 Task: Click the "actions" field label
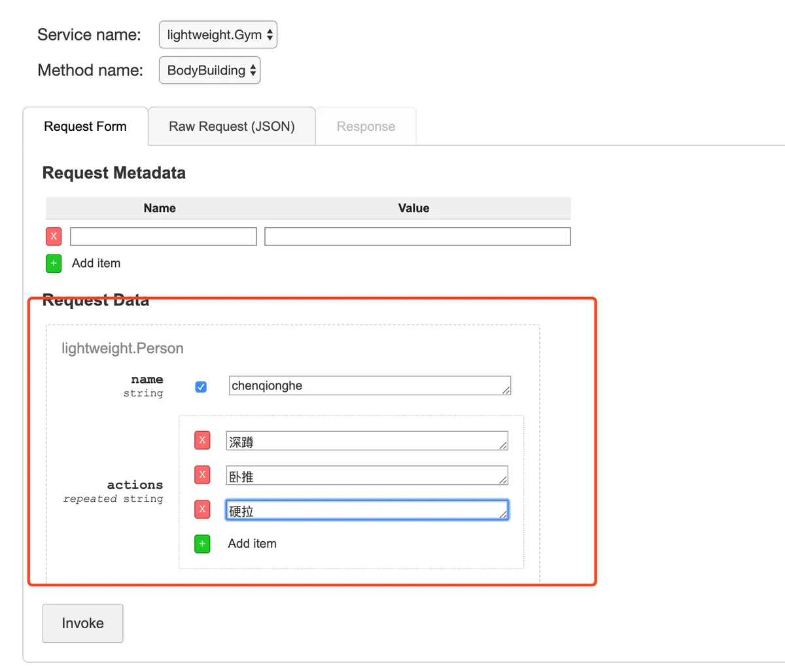(135, 485)
